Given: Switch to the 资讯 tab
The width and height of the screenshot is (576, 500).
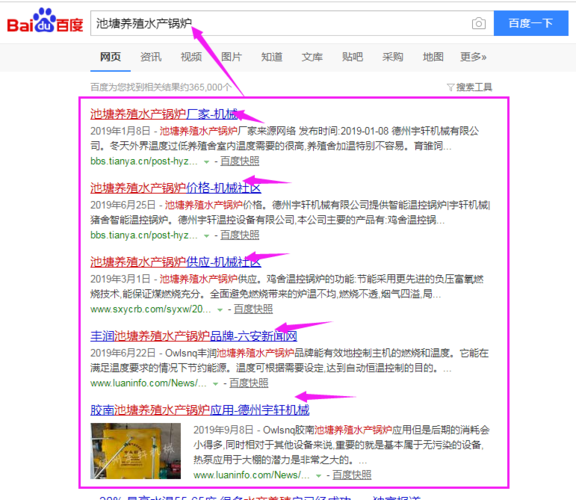Looking at the screenshot, I should click(151, 57).
